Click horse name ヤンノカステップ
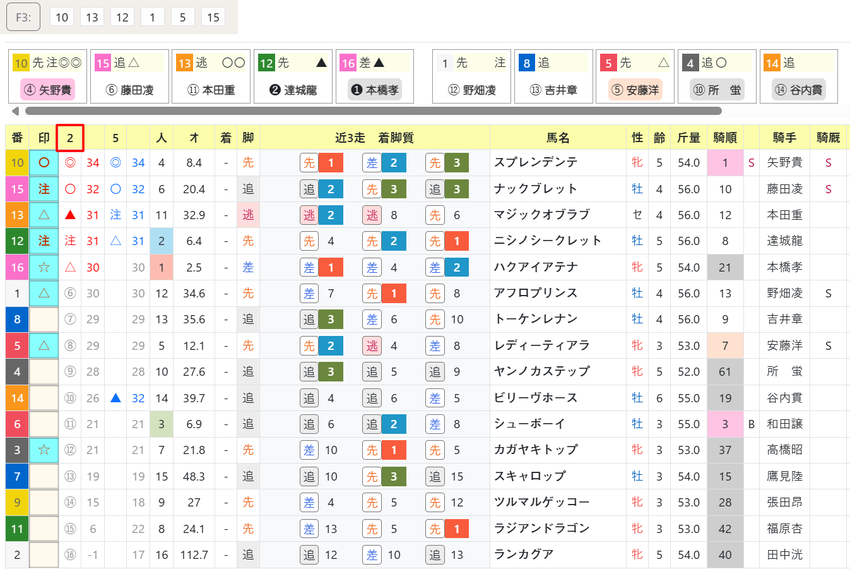The height and width of the screenshot is (569, 850). (542, 371)
